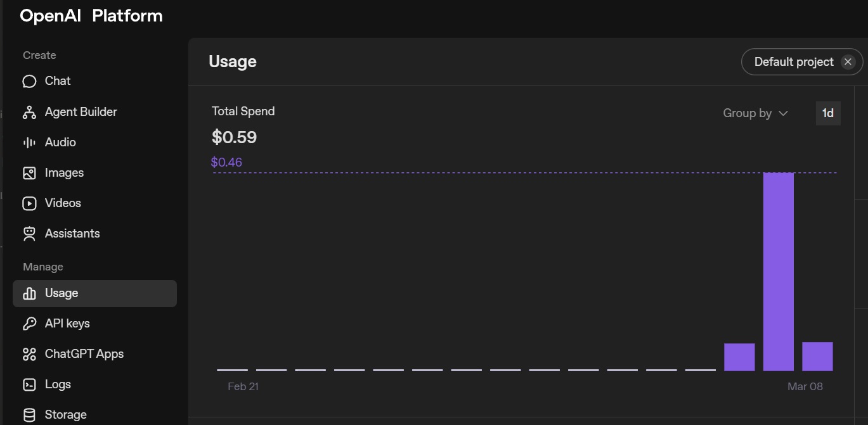868x425 pixels.
Task: Click the Manage section label
Action: [x=43, y=267]
